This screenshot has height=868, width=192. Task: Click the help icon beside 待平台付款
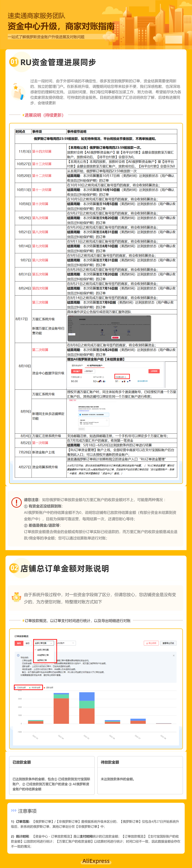point(103,377)
